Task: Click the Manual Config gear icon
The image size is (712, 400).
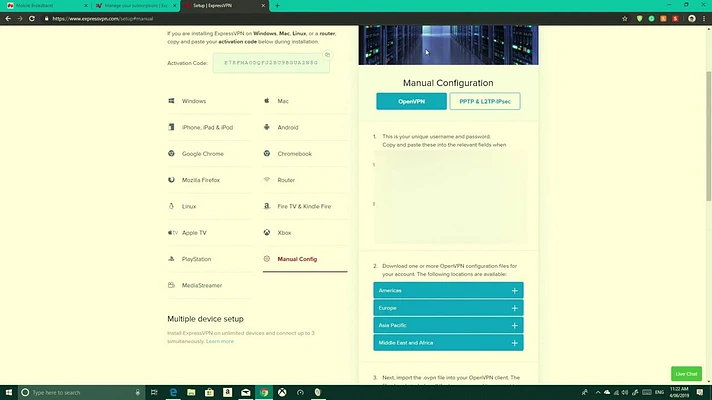Action: pos(267,259)
